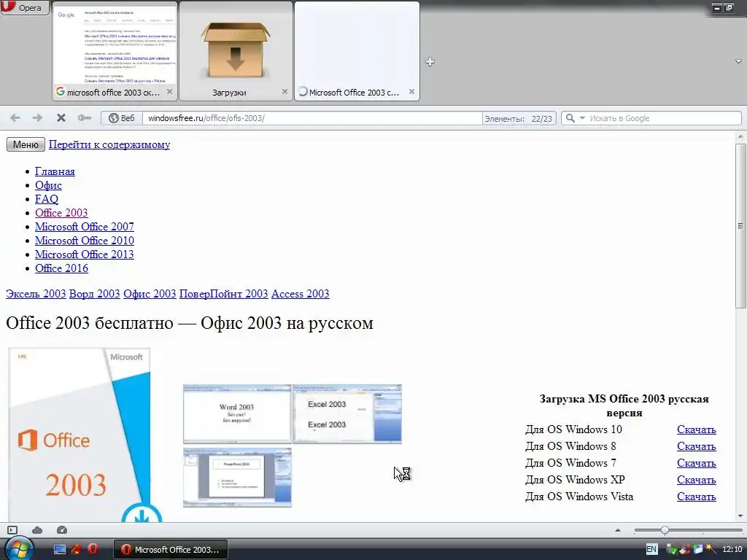747x560 pixels.
Task: Download for Windows 8 via Скачать
Action: tap(696, 446)
